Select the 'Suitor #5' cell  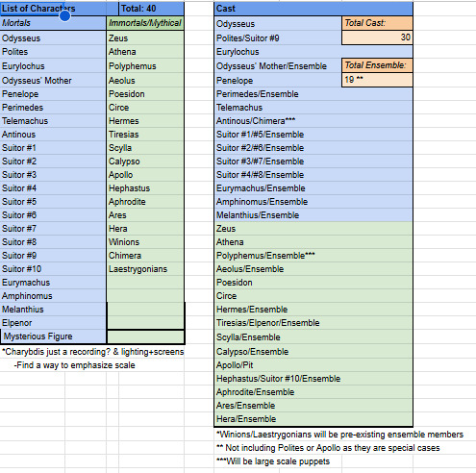[53, 202]
